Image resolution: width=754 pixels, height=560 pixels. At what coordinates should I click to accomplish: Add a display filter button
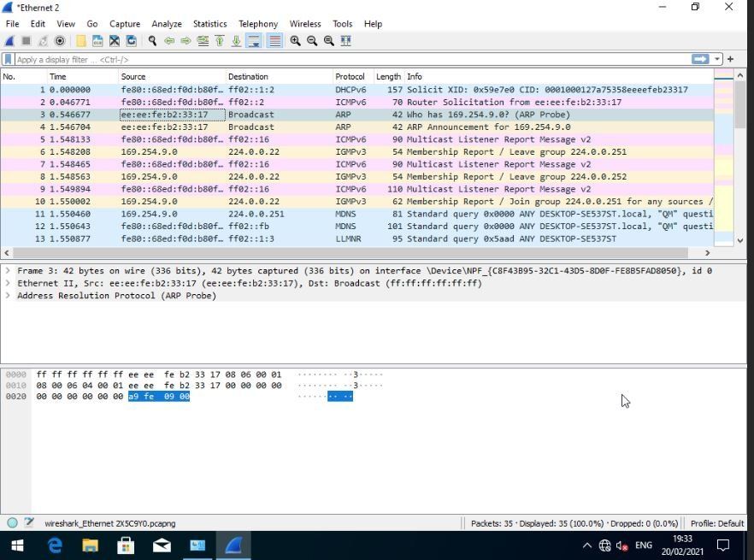click(730, 59)
